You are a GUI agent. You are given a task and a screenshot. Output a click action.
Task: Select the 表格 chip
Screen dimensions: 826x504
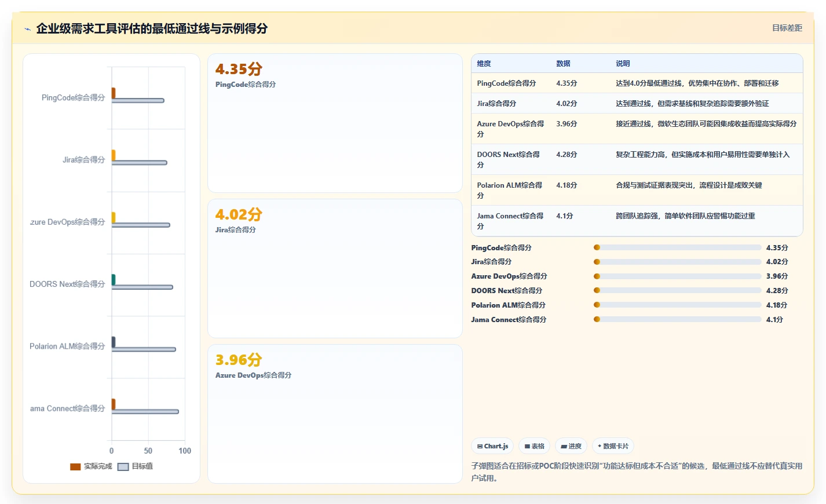534,446
